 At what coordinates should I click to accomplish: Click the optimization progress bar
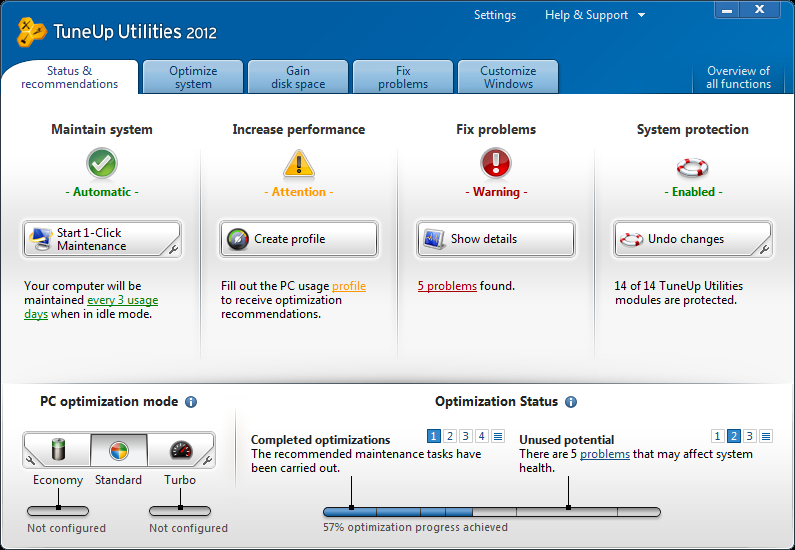point(492,512)
